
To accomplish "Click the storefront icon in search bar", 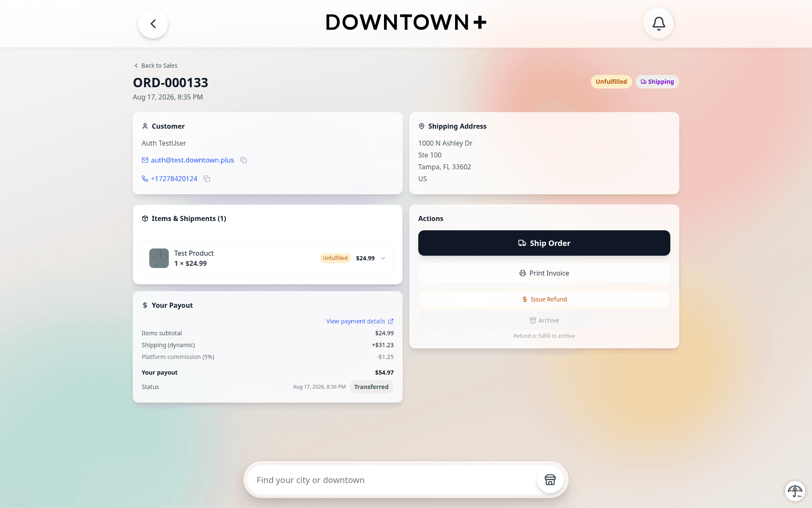I will click(x=550, y=480).
